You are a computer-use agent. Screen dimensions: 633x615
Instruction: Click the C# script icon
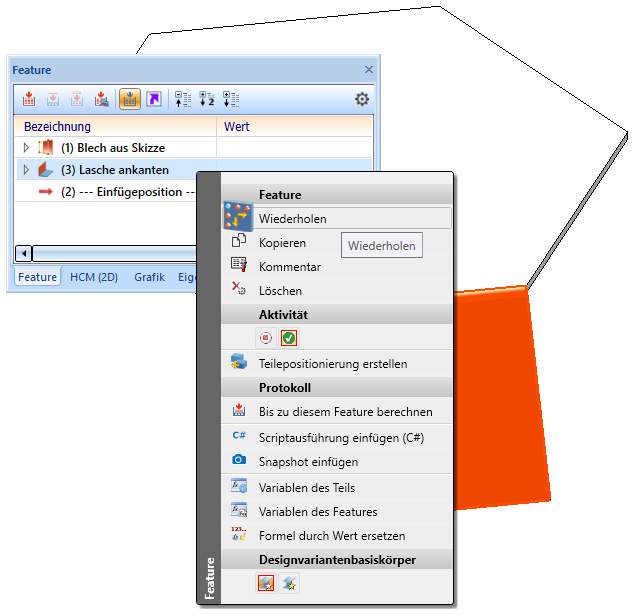(239, 435)
